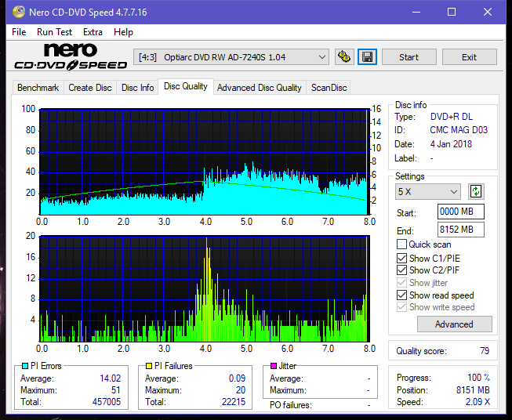Open the 5 X speed dropdown

[x=428, y=191]
